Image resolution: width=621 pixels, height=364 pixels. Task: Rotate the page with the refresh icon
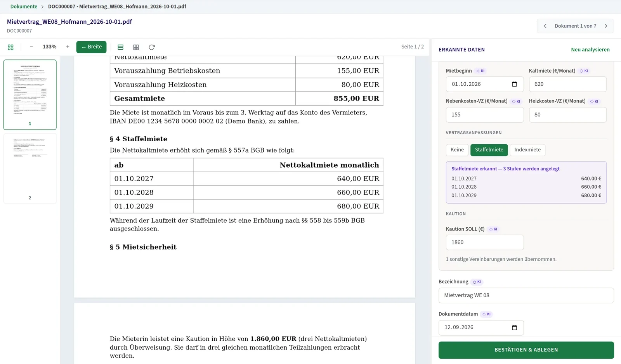[x=152, y=47]
